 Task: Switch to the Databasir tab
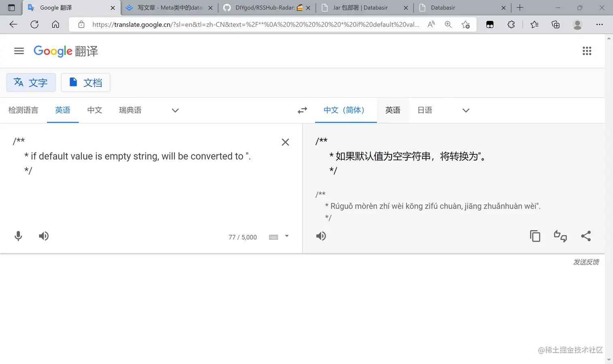[462, 7]
